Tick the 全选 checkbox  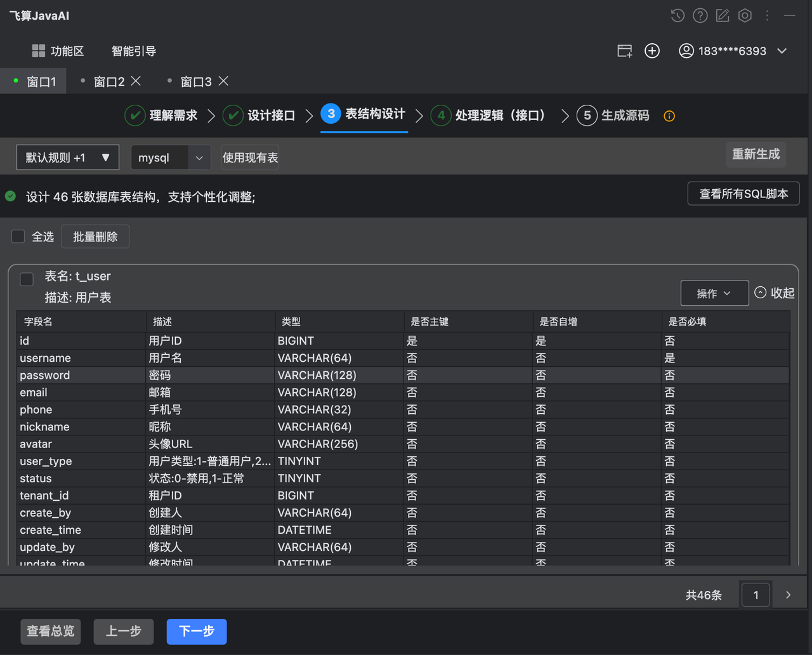coord(18,237)
